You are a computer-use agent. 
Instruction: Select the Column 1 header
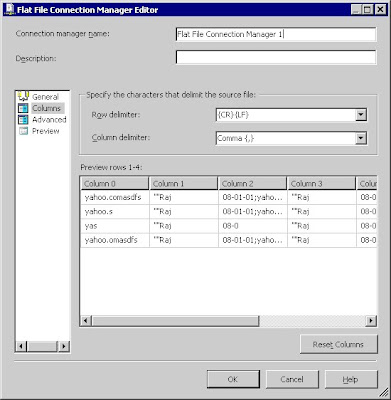click(x=184, y=184)
